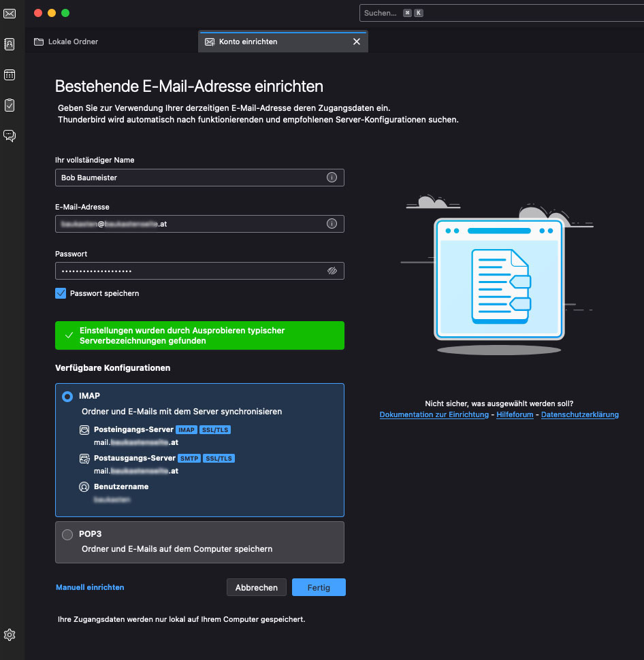
Task: Toggle the Passwort speichern checkbox
Action: pyautogui.click(x=61, y=293)
